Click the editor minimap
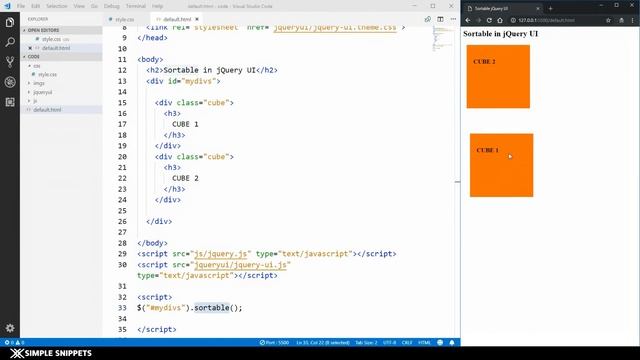The width and height of the screenshot is (640, 360). click(x=443, y=40)
